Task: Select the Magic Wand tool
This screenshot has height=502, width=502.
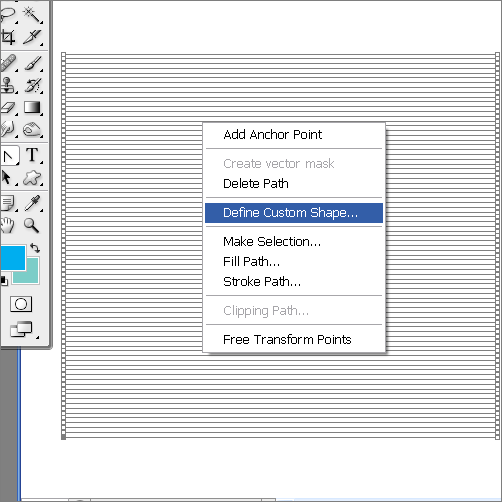Action: point(32,14)
